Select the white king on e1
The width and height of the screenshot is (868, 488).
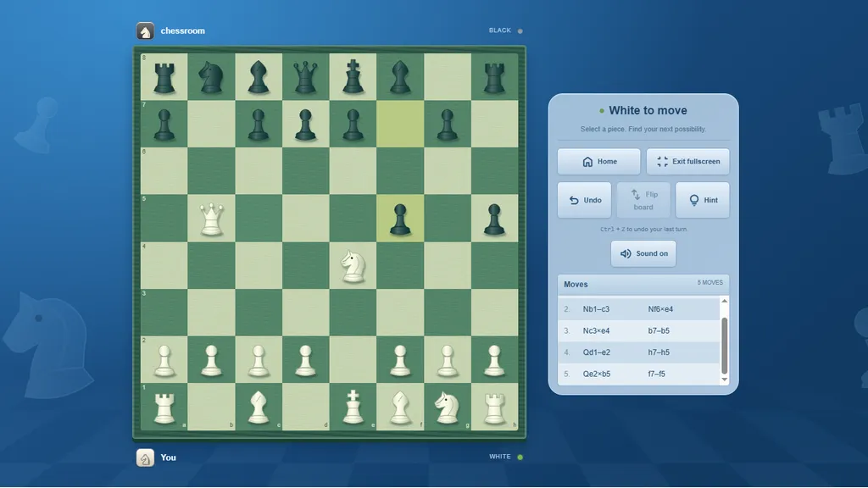click(x=353, y=407)
